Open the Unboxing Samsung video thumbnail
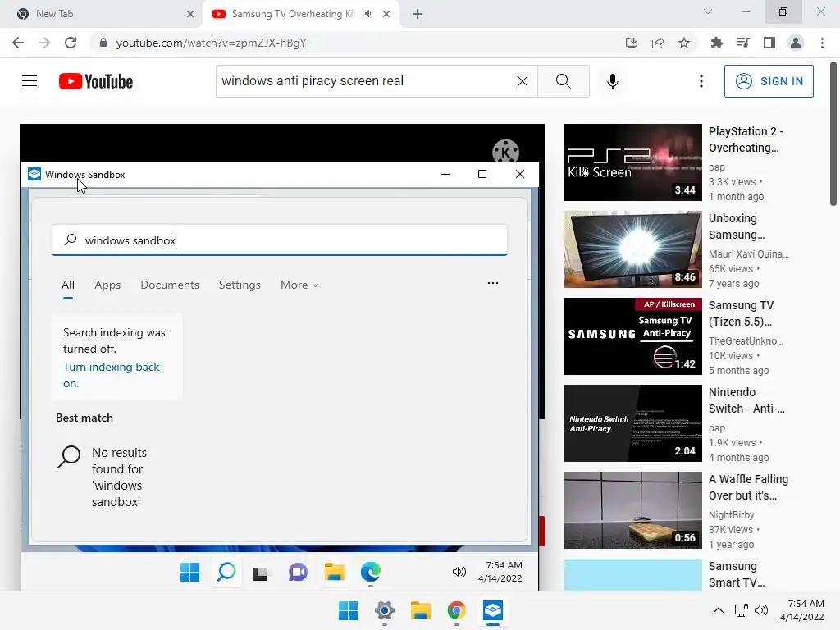Image resolution: width=840 pixels, height=630 pixels. point(632,249)
